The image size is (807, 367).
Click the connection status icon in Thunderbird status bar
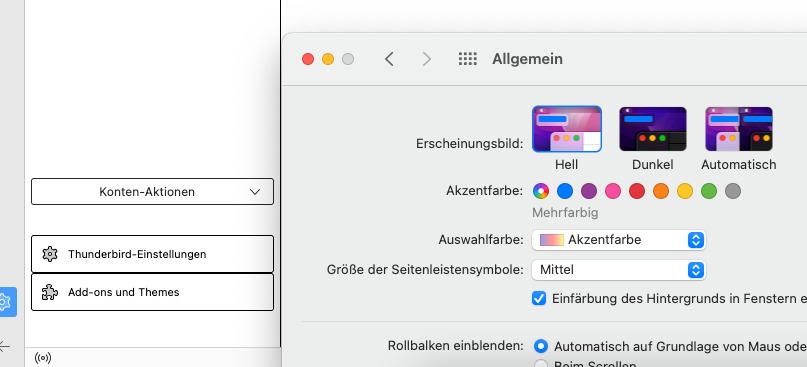click(43, 357)
